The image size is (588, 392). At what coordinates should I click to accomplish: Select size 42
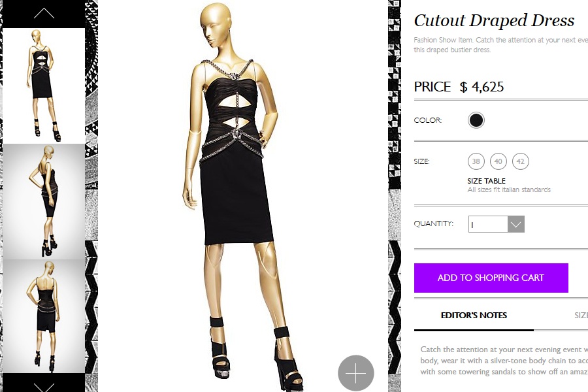[521, 161]
